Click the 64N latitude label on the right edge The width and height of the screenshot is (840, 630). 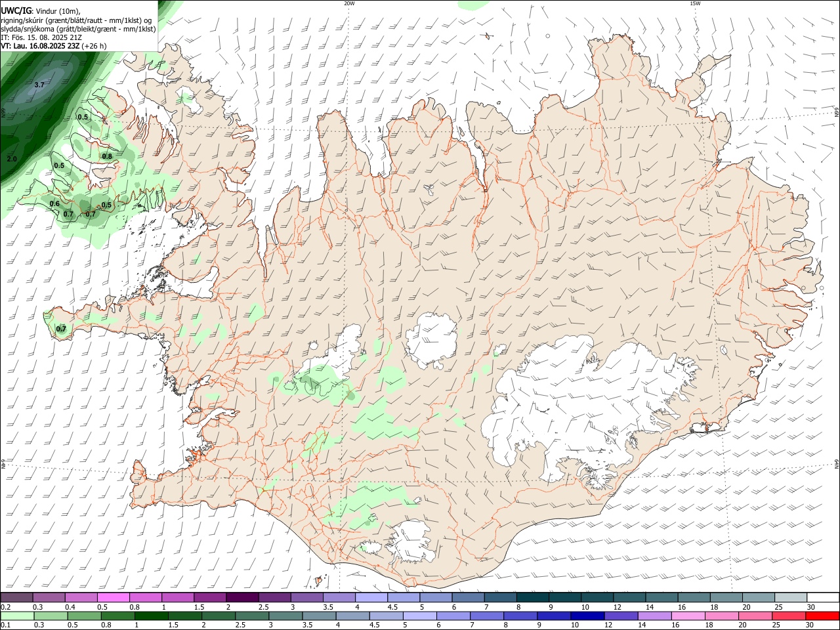click(837, 464)
